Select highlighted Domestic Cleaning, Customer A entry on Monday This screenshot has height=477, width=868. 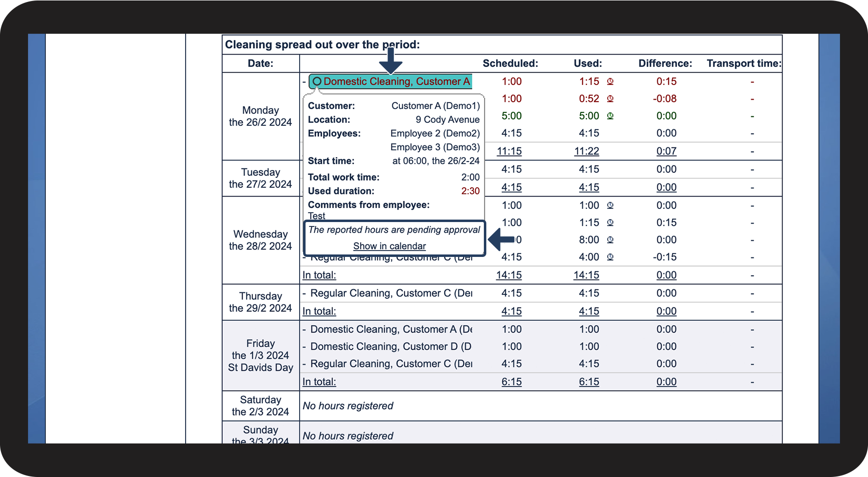coord(391,82)
